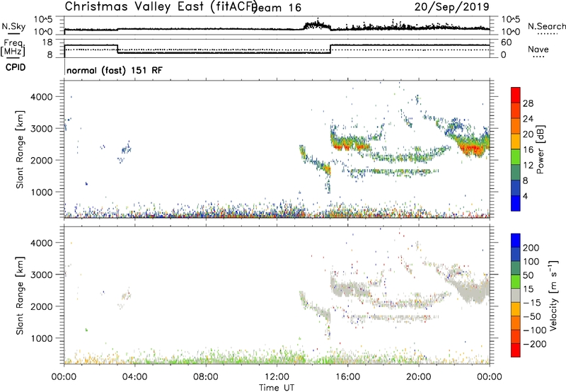Click the 'Velocity [m s-1]' color bar label
Viewport: 566px width, 392px height.
553,295
